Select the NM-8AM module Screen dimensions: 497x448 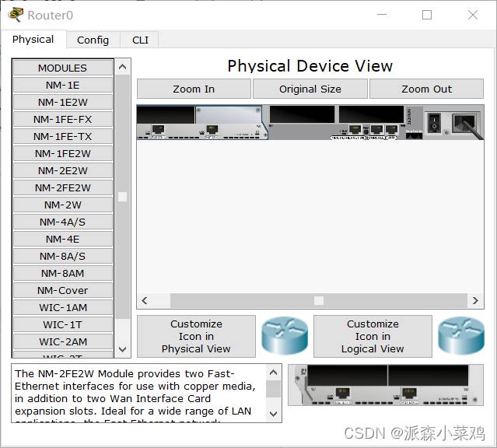[x=63, y=273]
